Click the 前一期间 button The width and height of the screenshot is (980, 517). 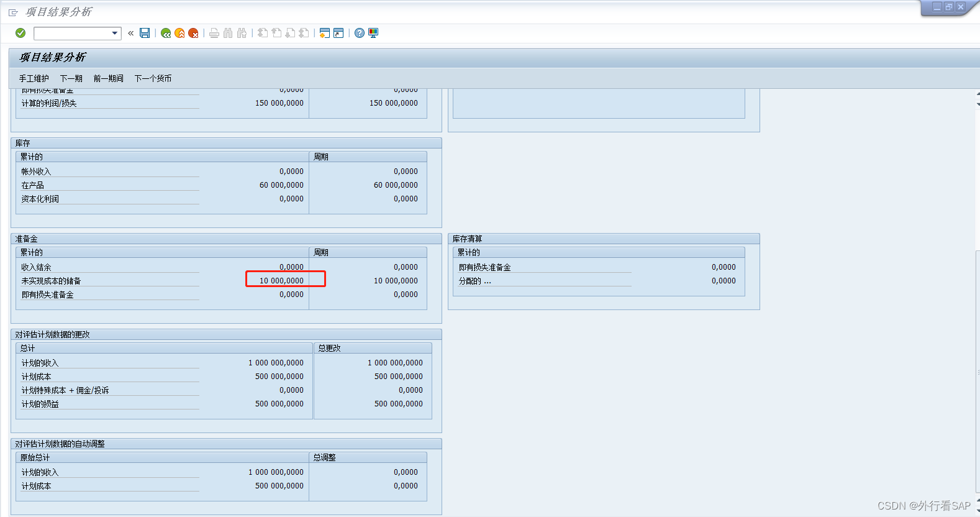109,78
